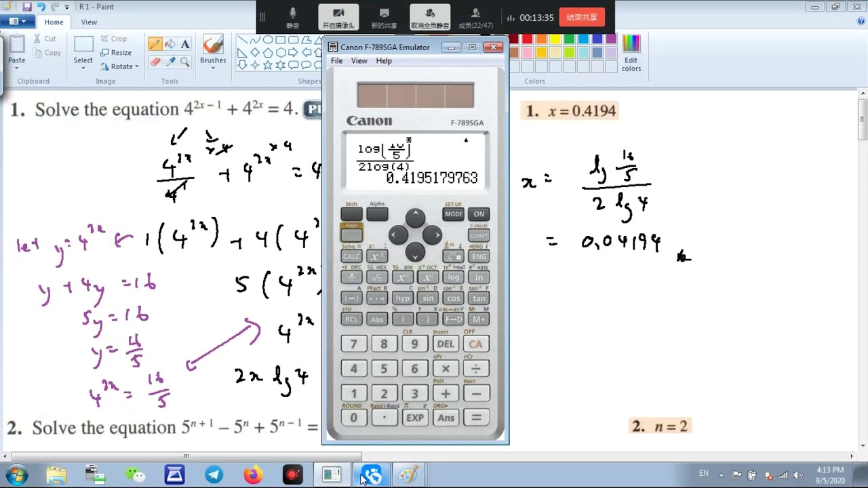Open the Help menu in Canon emulator
868x488 pixels.
tap(384, 61)
